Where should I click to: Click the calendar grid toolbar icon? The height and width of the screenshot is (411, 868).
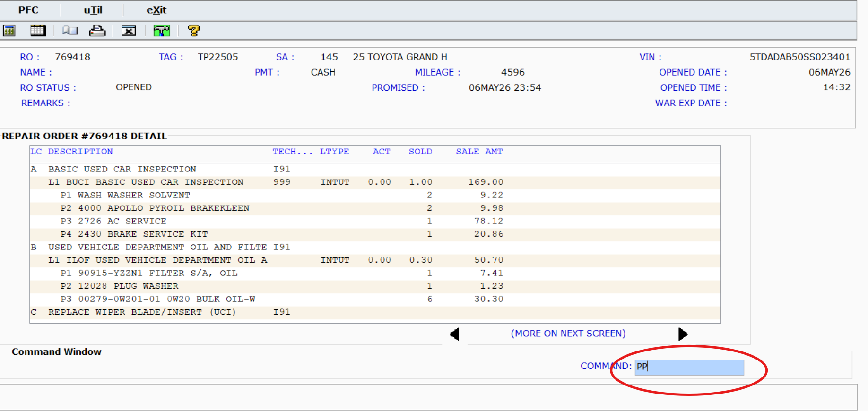[38, 31]
